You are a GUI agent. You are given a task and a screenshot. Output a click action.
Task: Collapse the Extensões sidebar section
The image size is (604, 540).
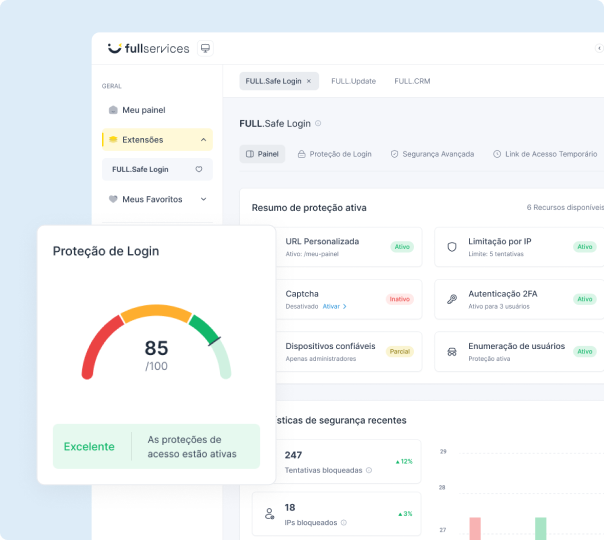(x=203, y=140)
